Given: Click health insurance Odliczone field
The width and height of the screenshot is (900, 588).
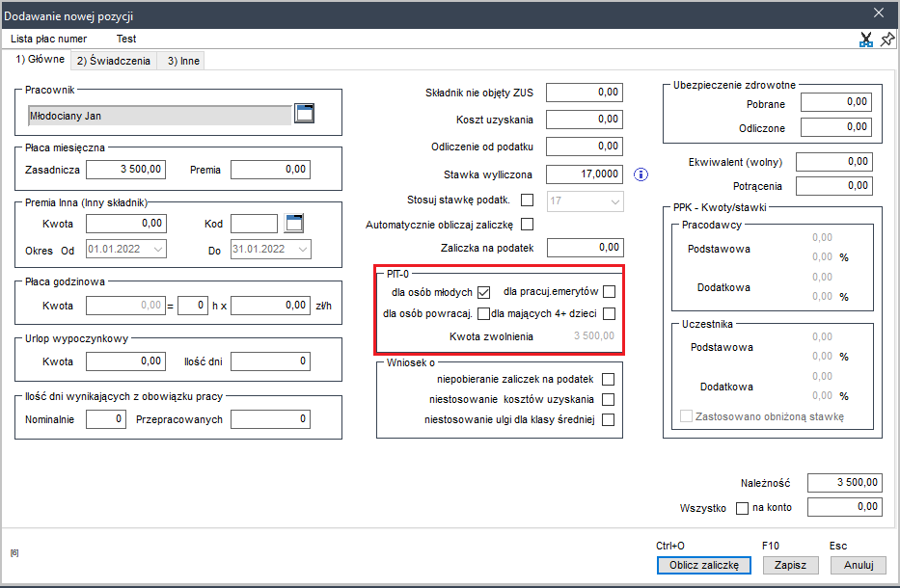Looking at the screenshot, I should [x=836, y=127].
